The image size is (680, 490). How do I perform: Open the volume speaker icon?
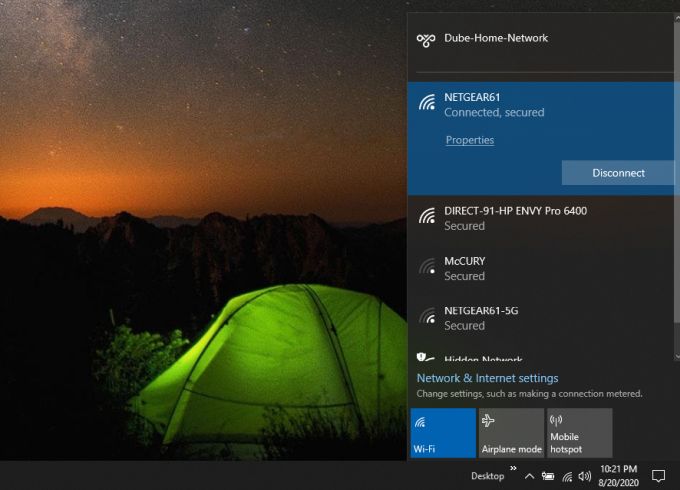tap(585, 476)
